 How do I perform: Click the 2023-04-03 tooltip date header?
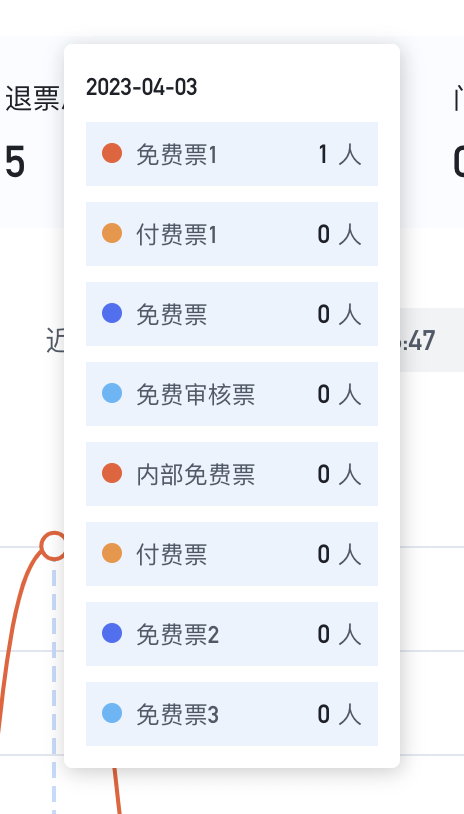(142, 87)
